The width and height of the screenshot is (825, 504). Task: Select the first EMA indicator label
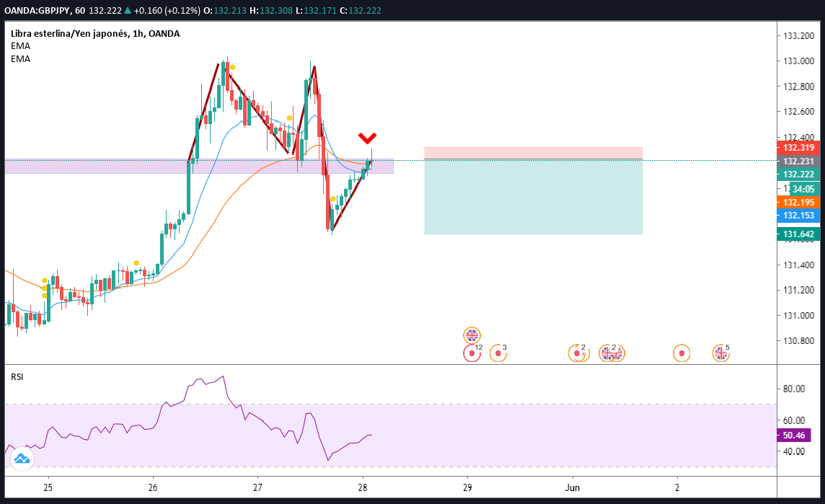click(20, 46)
